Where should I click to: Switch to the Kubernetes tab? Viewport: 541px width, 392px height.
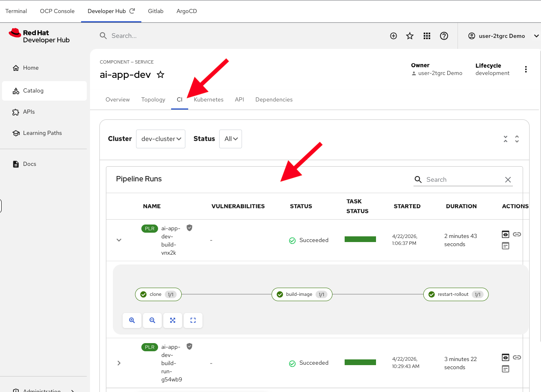tap(209, 99)
